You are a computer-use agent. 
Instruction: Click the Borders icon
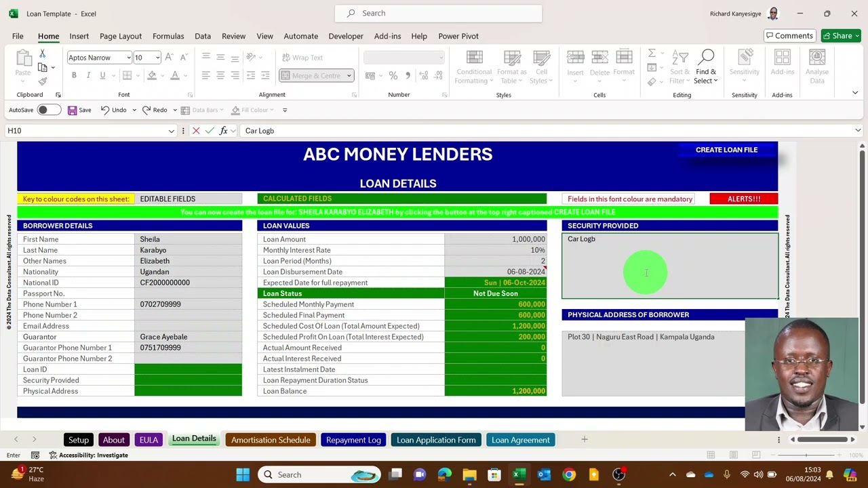(x=127, y=75)
